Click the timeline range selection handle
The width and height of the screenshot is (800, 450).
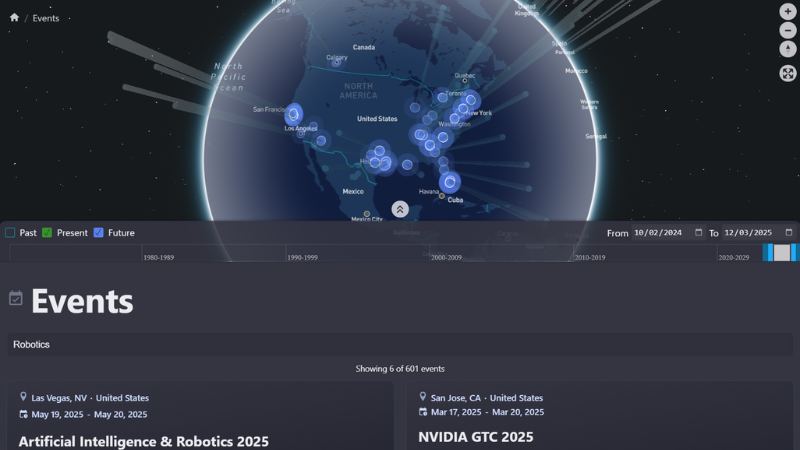pos(782,253)
